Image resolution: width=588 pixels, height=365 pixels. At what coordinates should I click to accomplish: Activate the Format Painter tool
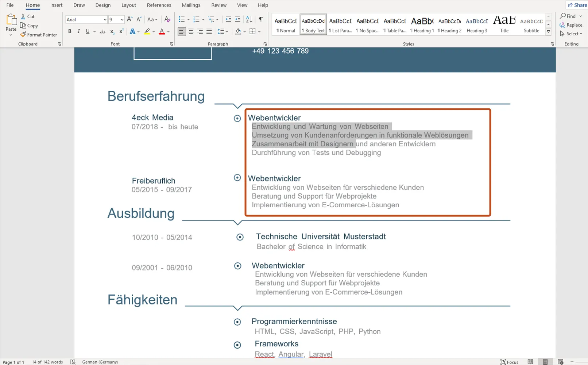pos(39,35)
